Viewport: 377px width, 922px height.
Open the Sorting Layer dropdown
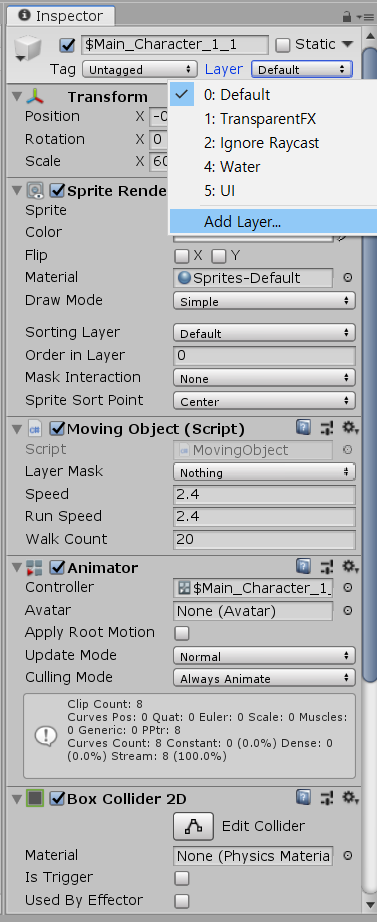pos(264,333)
